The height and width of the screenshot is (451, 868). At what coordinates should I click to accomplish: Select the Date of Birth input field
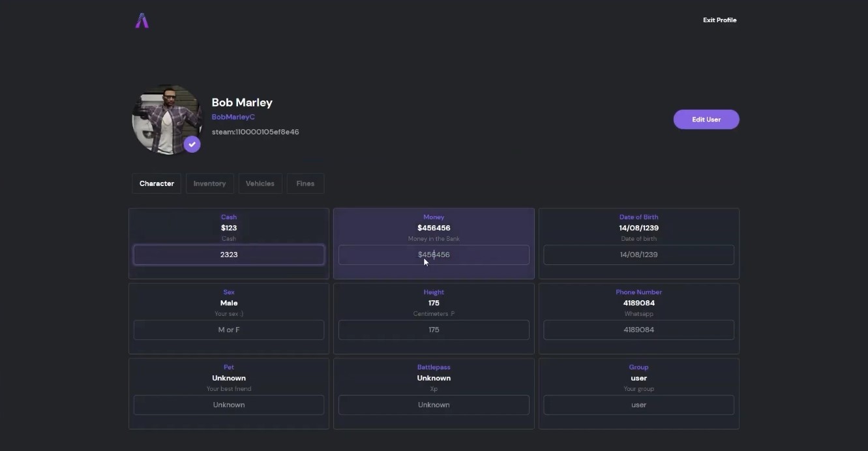pyautogui.click(x=639, y=255)
